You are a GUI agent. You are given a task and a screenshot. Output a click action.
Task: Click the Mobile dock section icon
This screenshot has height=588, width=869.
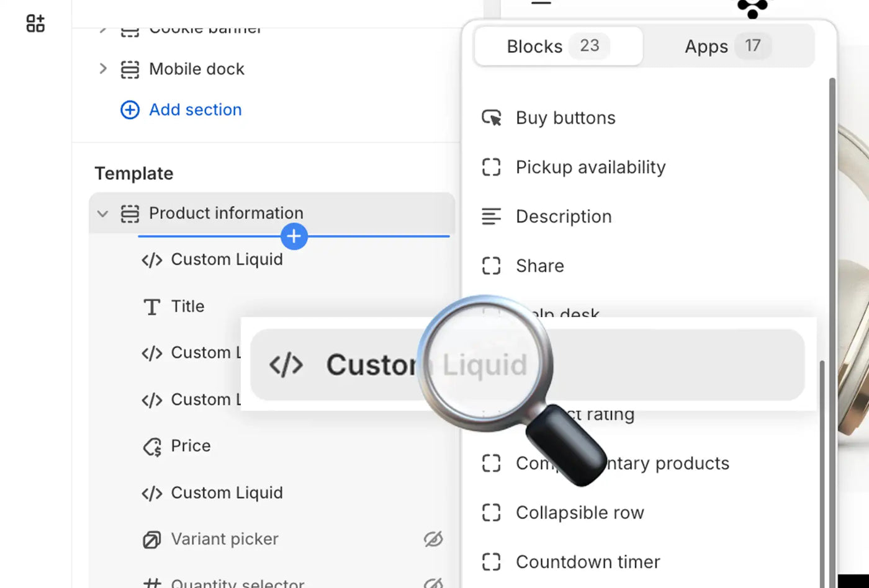[x=130, y=69]
